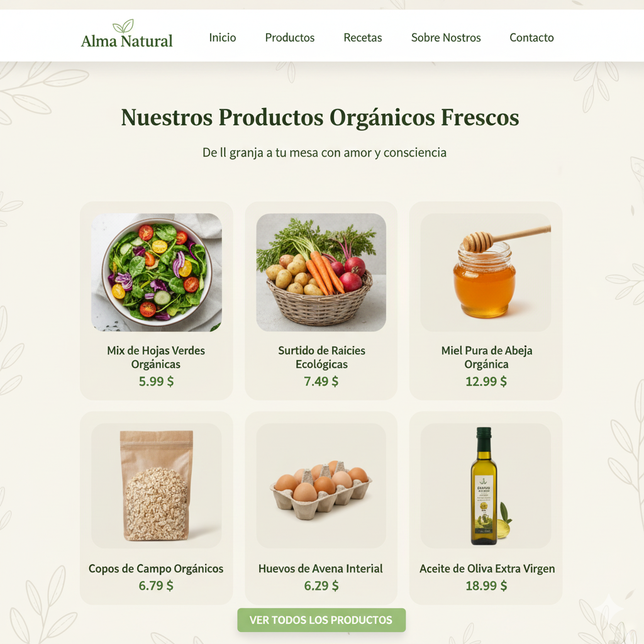The image size is (644, 644).
Task: Click the oat flakes bag picture
Action: tap(157, 486)
